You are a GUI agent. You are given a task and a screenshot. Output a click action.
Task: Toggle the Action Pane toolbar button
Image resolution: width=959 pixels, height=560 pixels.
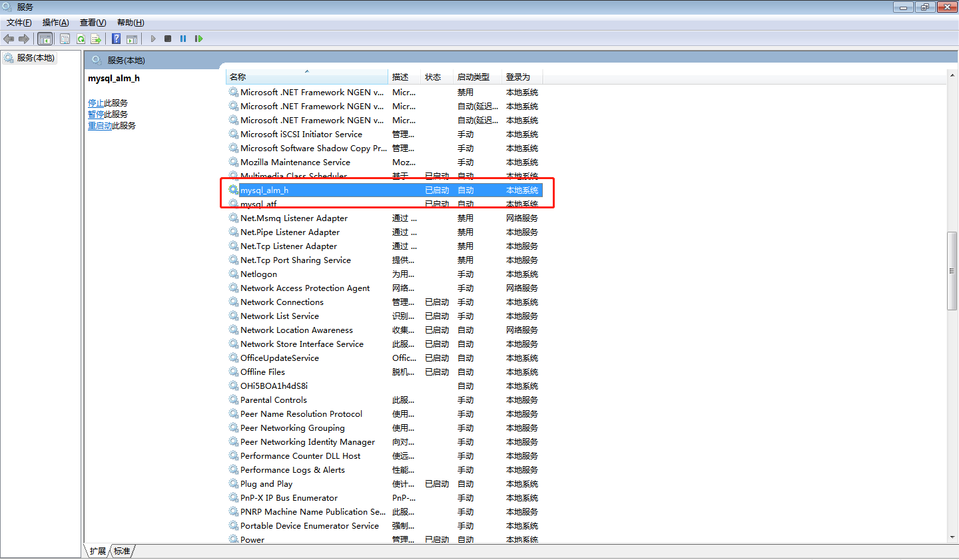click(x=132, y=39)
